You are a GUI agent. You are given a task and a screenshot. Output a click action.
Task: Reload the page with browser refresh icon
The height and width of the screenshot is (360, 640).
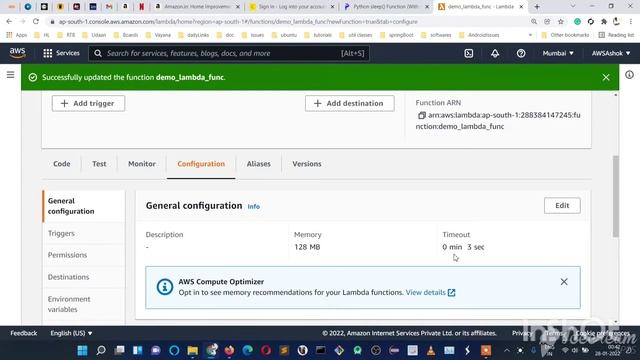[x=36, y=22]
